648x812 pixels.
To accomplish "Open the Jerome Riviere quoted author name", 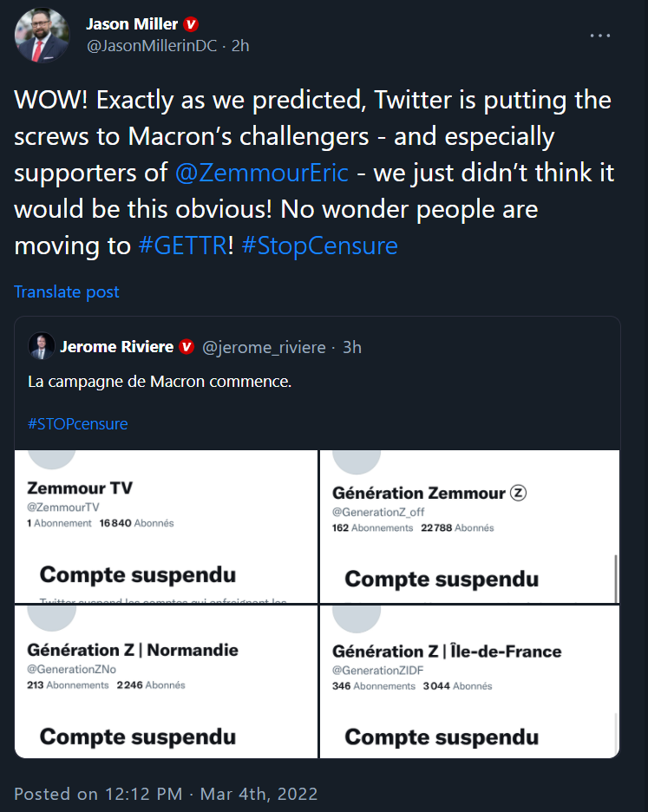I will pos(116,346).
